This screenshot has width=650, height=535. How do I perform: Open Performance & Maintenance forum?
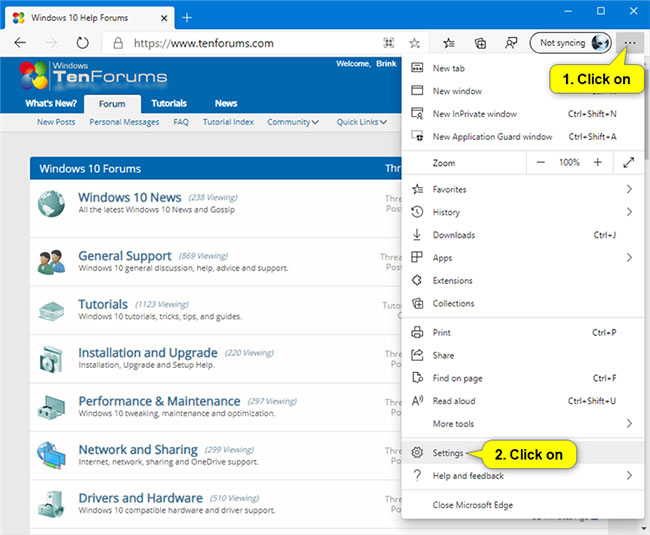159,401
